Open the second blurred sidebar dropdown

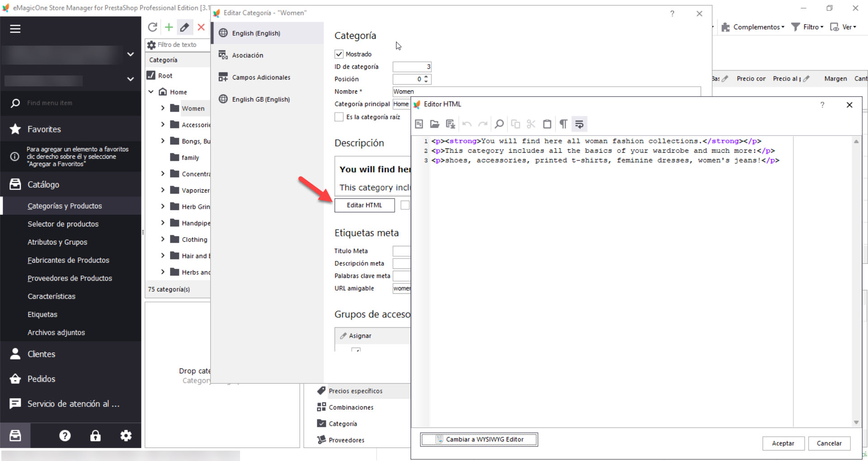[131, 79]
